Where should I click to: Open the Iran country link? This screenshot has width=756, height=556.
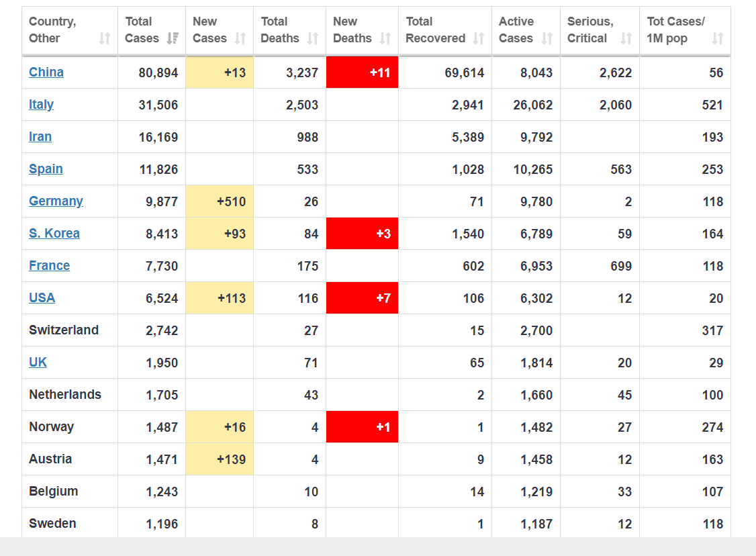point(40,137)
